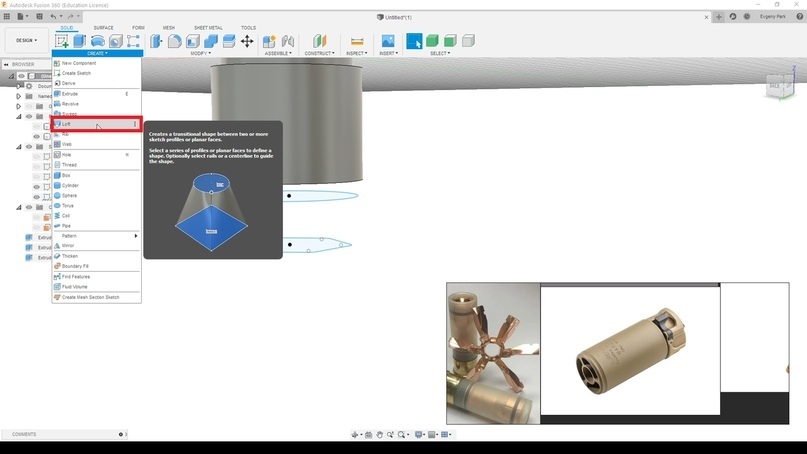Image resolution: width=807 pixels, height=454 pixels.
Task: Click Create Mesh Section Sketch entry
Action: click(x=90, y=297)
